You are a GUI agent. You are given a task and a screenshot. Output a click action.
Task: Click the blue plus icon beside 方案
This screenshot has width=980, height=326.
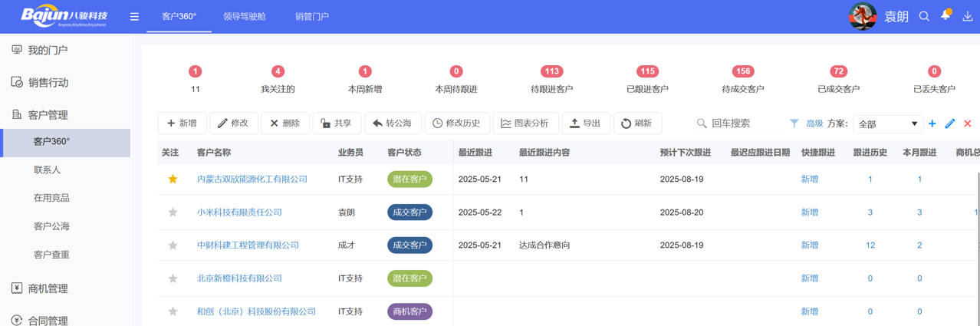[x=932, y=123]
